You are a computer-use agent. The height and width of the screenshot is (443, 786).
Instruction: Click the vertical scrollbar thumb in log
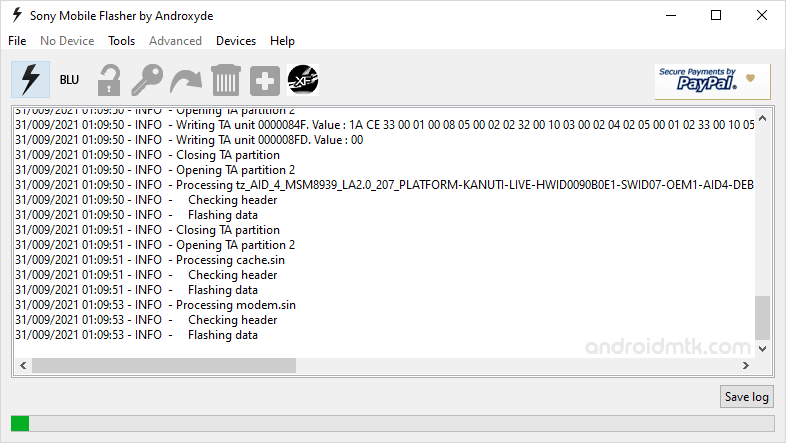pyautogui.click(x=762, y=318)
